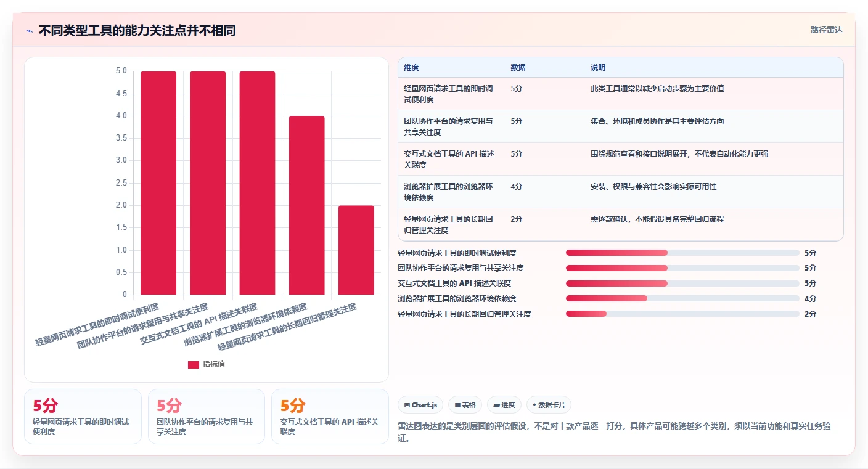
Task: Click the chart bar with value 4.0
Action: [306, 205]
